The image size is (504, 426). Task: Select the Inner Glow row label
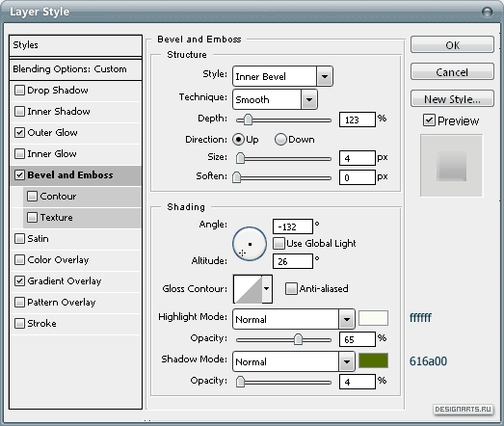click(52, 153)
